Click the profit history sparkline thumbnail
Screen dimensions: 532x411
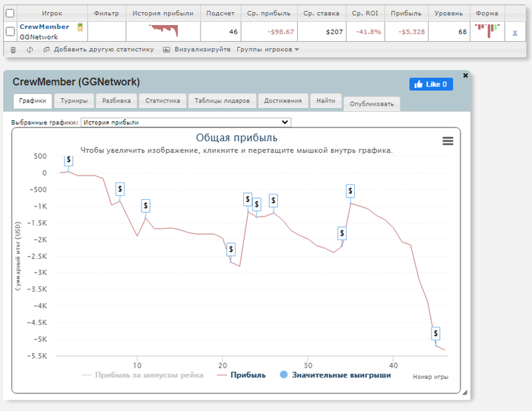[163, 30]
